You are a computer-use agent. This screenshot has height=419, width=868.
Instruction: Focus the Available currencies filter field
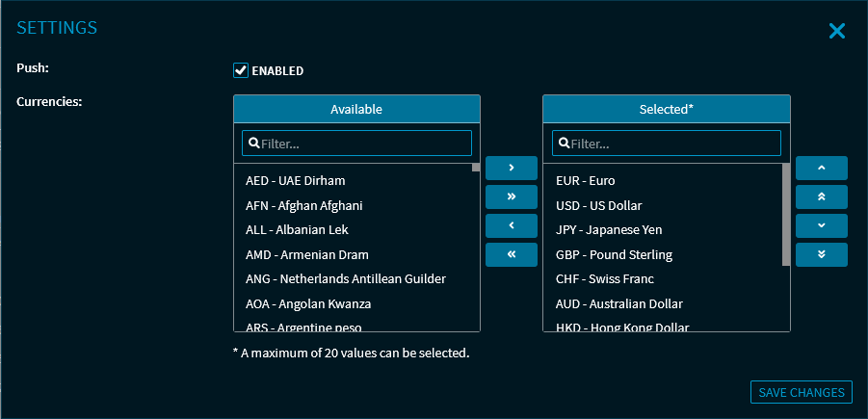364,144
